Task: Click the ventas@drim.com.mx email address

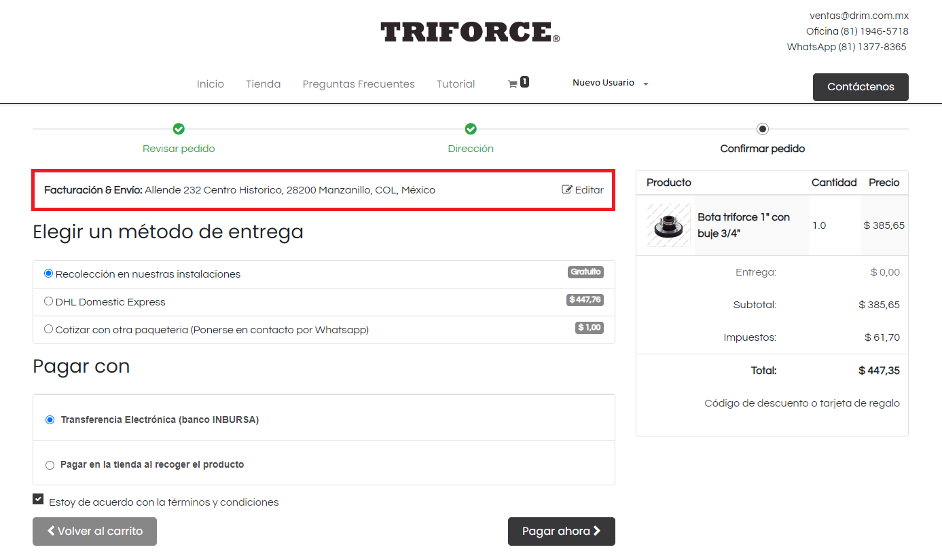Action: [x=859, y=16]
